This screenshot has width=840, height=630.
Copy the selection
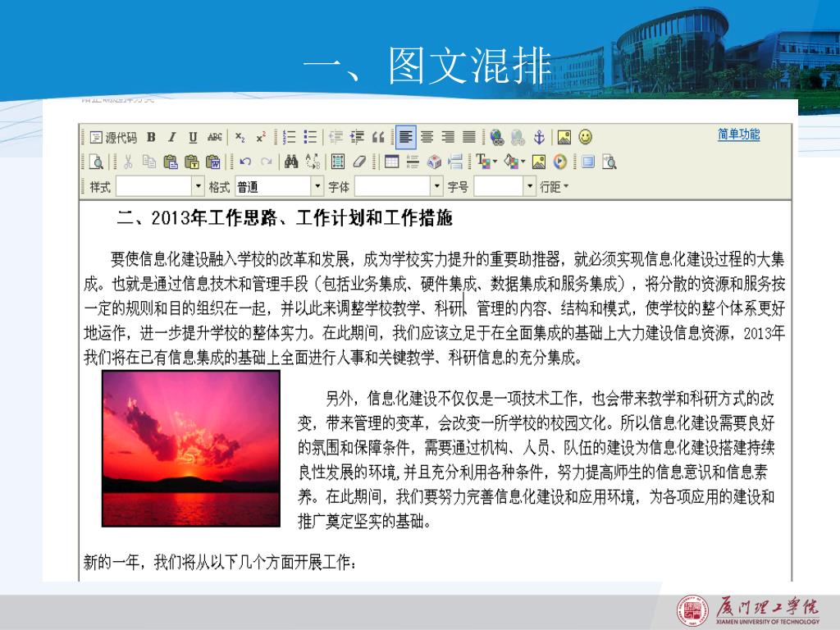coord(149,162)
